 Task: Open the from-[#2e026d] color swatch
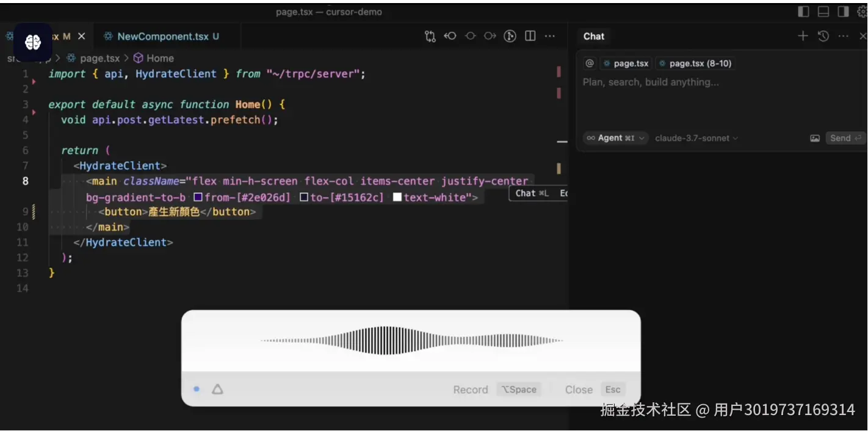(198, 197)
